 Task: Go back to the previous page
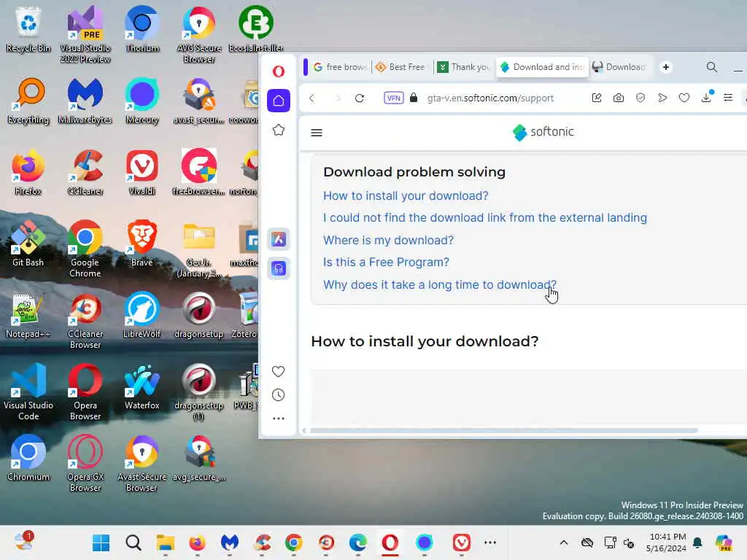[311, 98]
